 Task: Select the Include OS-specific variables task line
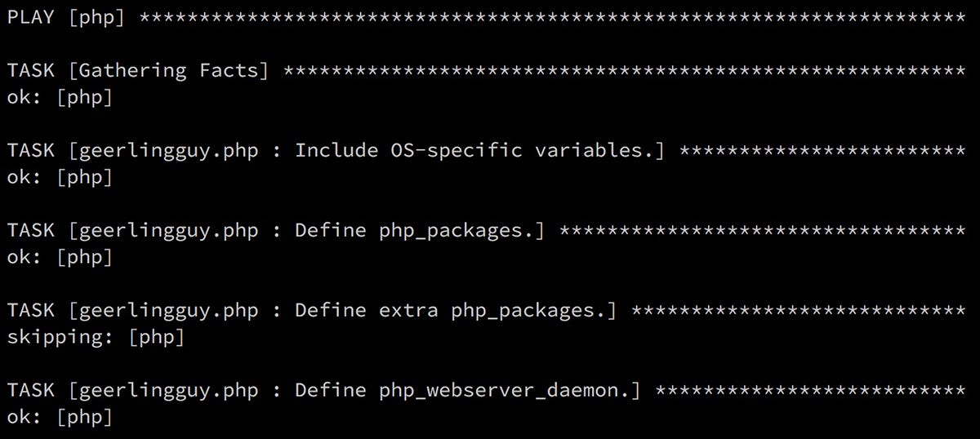[x=487, y=151]
